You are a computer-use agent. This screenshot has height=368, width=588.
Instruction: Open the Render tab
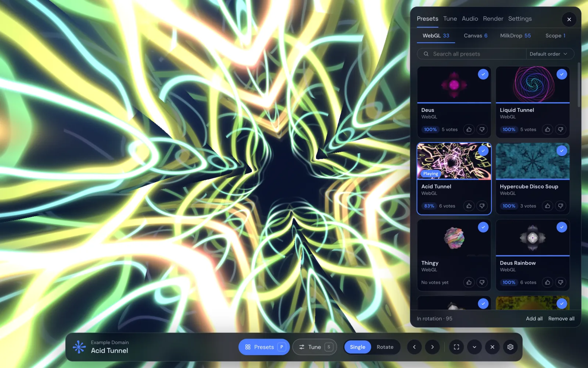tap(493, 19)
